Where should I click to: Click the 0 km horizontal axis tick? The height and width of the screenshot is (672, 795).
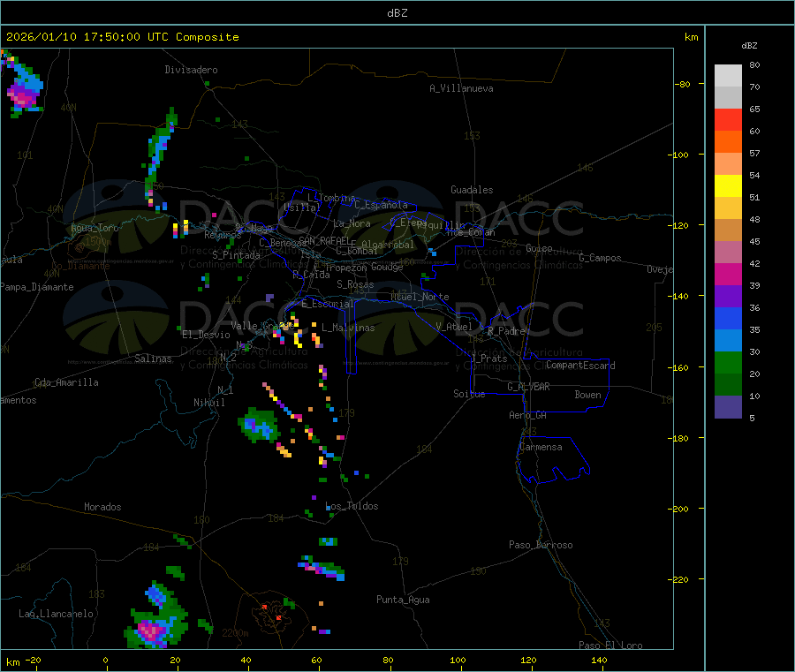[105, 660]
